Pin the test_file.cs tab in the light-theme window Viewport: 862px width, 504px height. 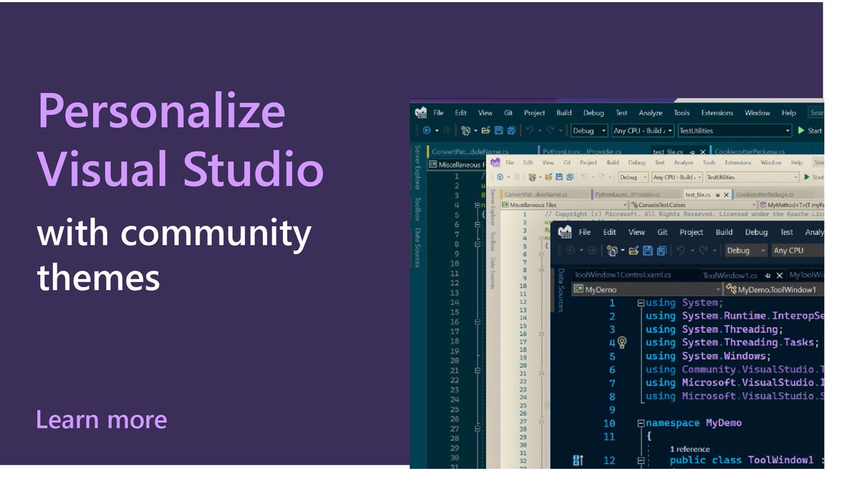click(718, 195)
